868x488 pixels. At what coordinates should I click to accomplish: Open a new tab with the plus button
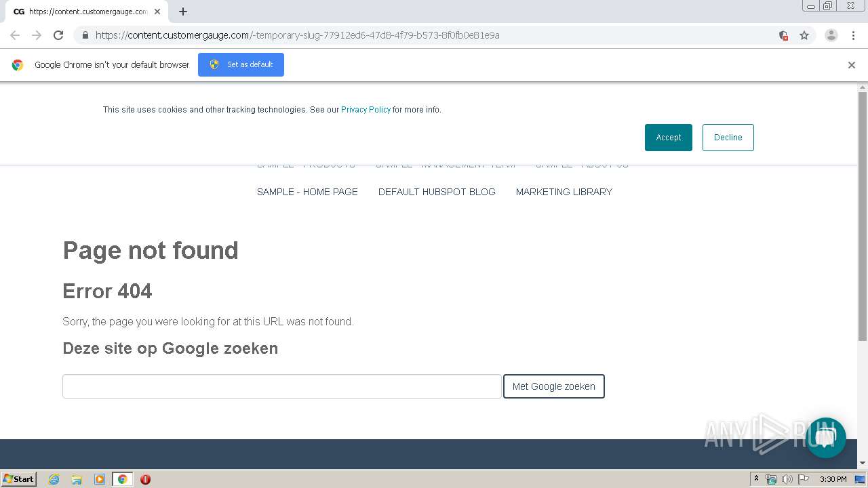[x=183, y=12]
